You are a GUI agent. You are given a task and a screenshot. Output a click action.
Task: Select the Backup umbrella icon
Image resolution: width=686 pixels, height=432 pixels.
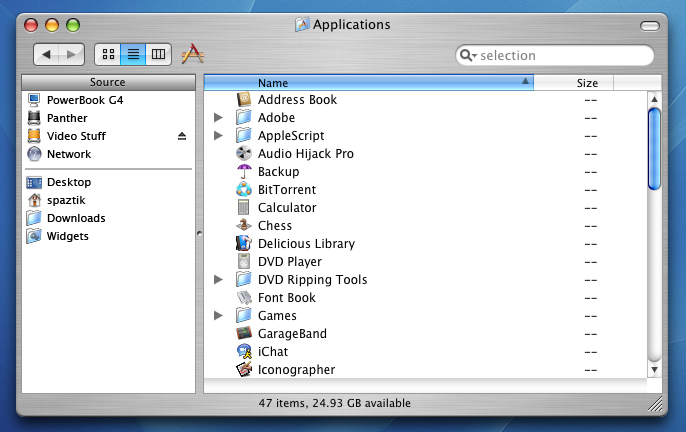[x=244, y=172]
